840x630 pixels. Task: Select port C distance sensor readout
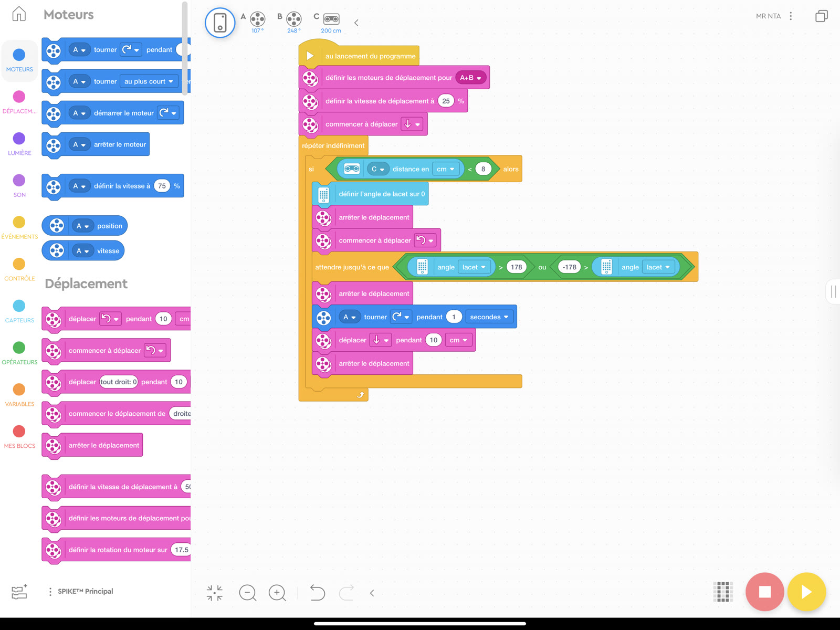pyautogui.click(x=331, y=23)
